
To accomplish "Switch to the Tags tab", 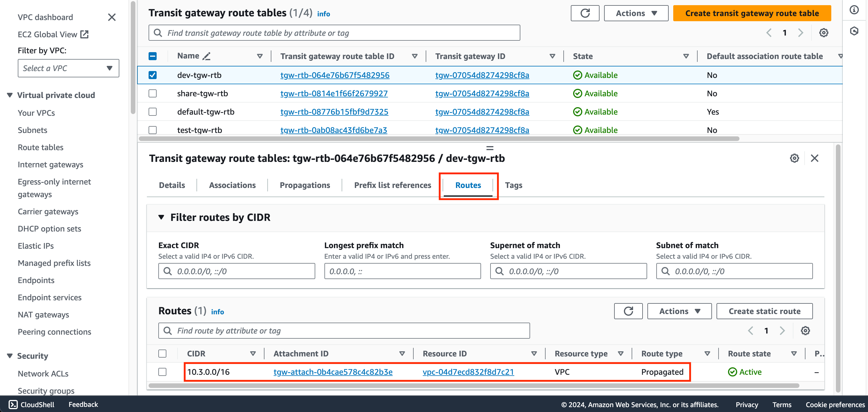I will pyautogui.click(x=513, y=185).
